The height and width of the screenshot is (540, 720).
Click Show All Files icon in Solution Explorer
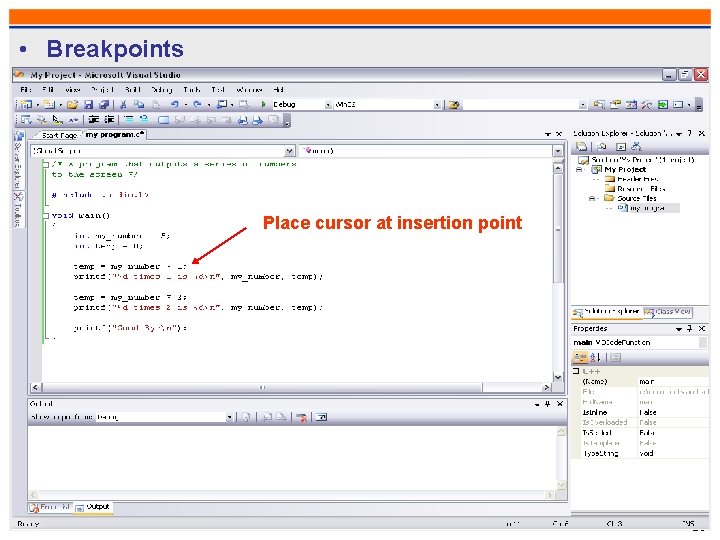(602, 146)
